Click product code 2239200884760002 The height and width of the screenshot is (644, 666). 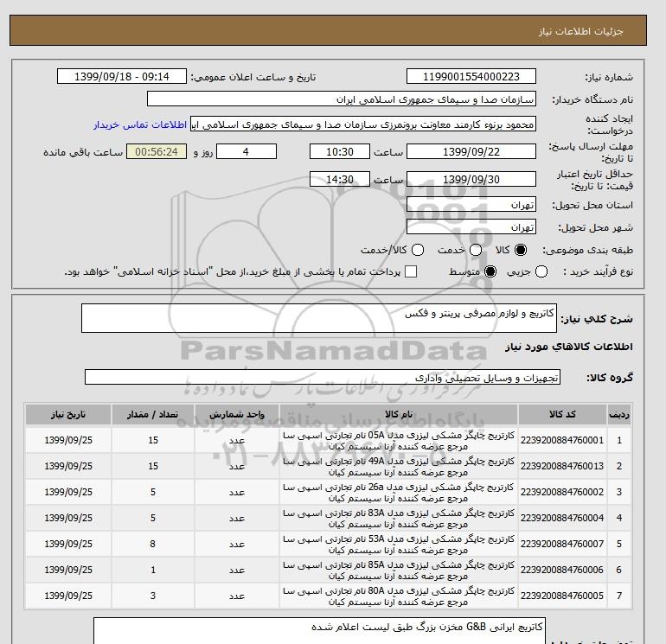562,492
